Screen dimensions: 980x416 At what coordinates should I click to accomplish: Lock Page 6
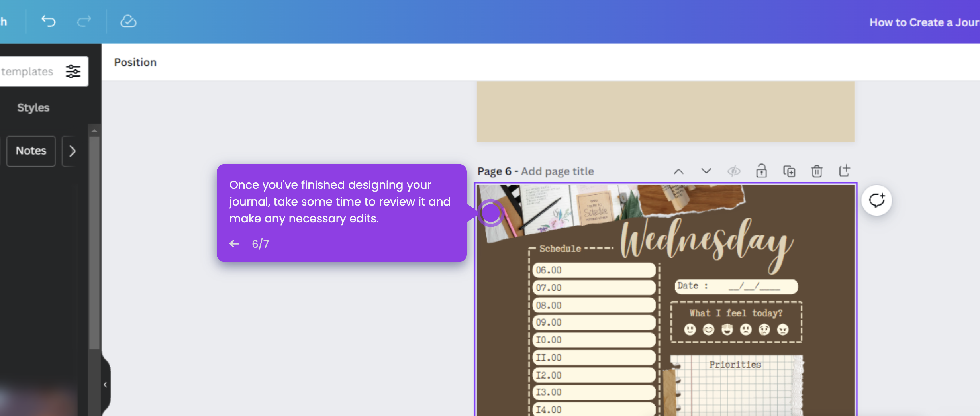pyautogui.click(x=761, y=171)
